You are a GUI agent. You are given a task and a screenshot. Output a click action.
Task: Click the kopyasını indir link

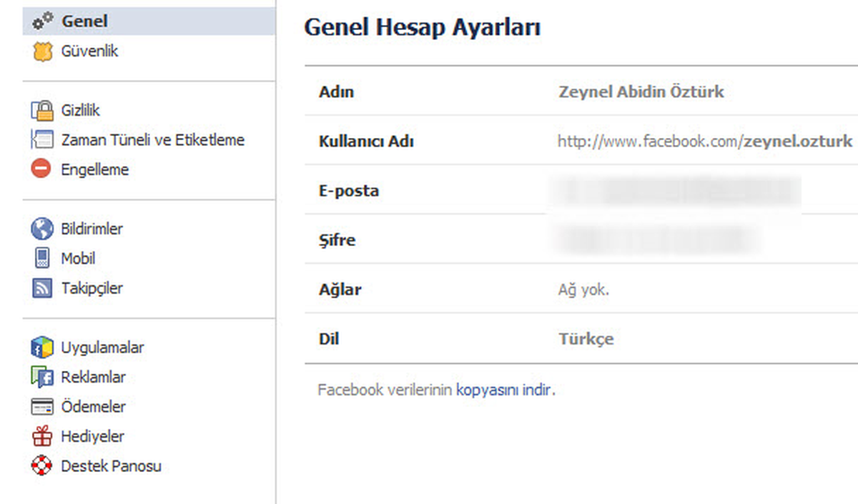(x=504, y=390)
